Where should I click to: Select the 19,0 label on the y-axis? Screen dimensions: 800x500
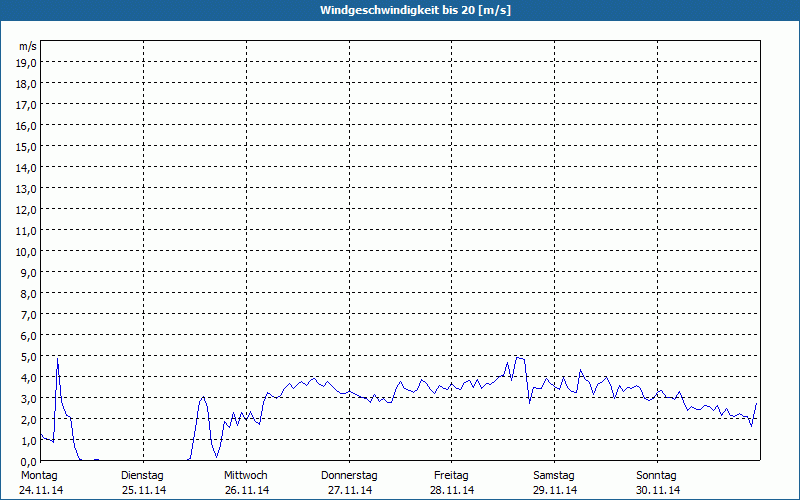pos(27,62)
